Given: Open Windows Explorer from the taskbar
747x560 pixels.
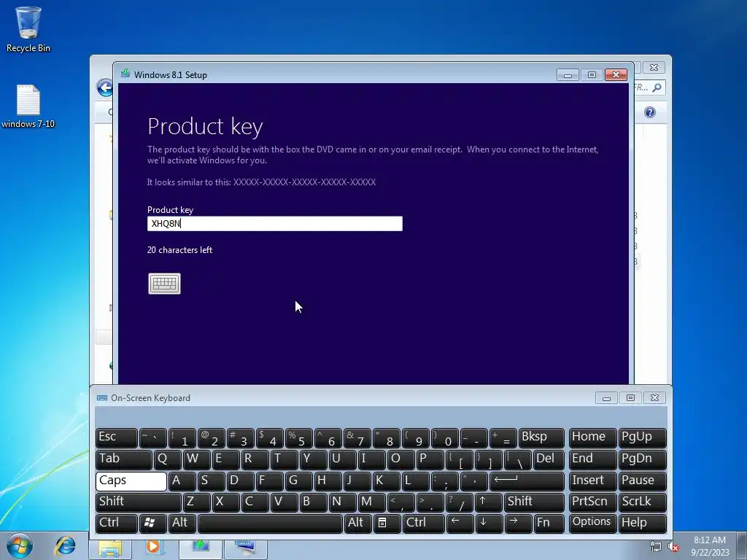Looking at the screenshot, I should pyautogui.click(x=111, y=548).
